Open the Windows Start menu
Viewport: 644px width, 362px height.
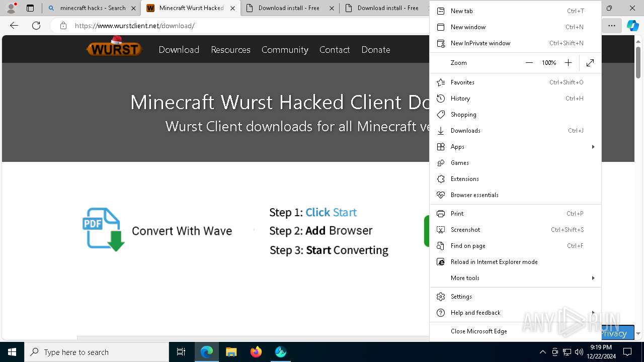(12, 352)
